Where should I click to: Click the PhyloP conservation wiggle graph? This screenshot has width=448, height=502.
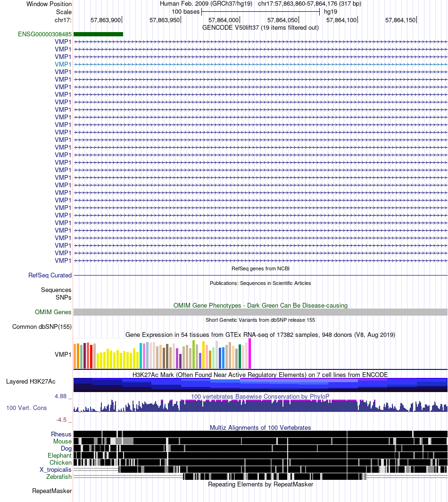260,406
